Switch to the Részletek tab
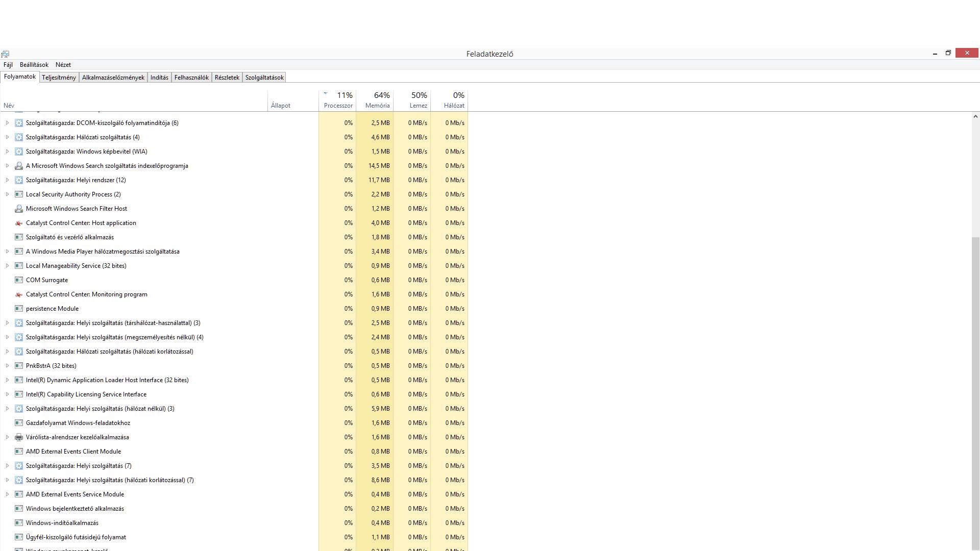This screenshot has width=980, height=551. [227, 78]
